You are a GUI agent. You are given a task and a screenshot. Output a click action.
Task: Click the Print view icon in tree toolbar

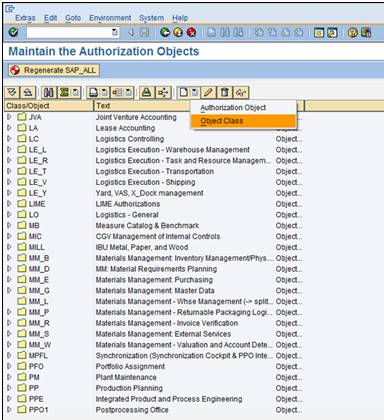[94, 92]
